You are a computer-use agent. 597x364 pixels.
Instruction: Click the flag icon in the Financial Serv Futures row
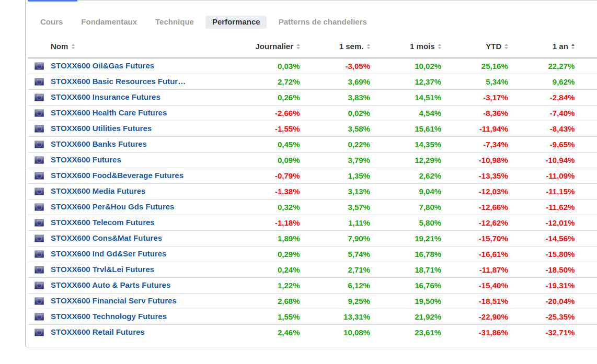[39, 301]
